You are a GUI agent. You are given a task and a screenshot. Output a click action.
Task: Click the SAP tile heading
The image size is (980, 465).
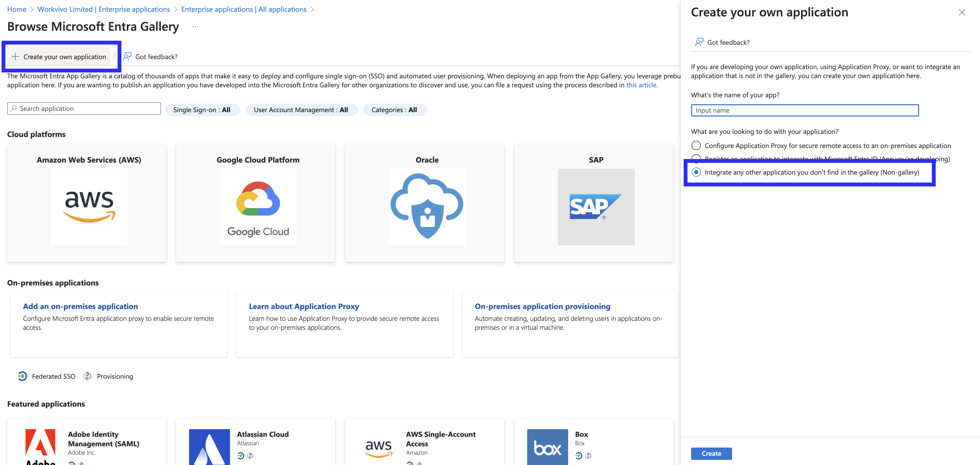point(596,160)
